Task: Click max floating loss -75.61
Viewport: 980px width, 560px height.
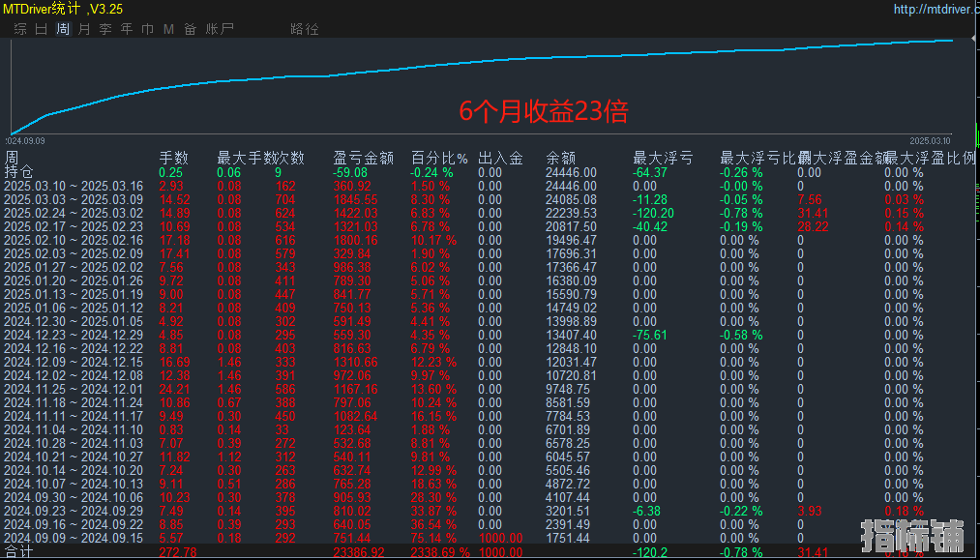Action: point(650,335)
